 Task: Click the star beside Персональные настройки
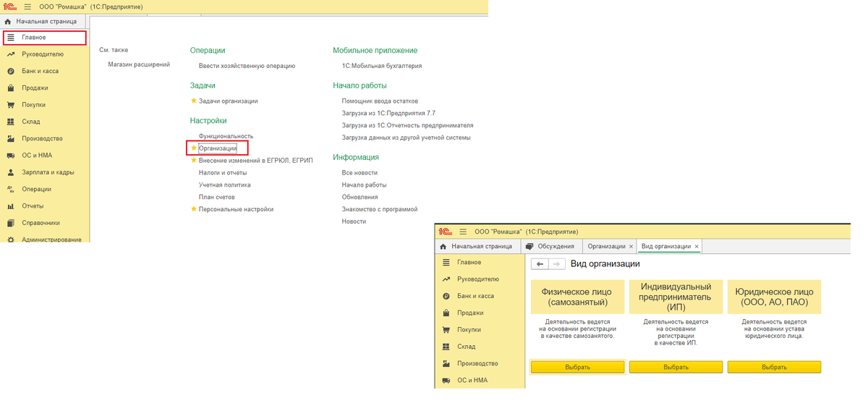[193, 209]
